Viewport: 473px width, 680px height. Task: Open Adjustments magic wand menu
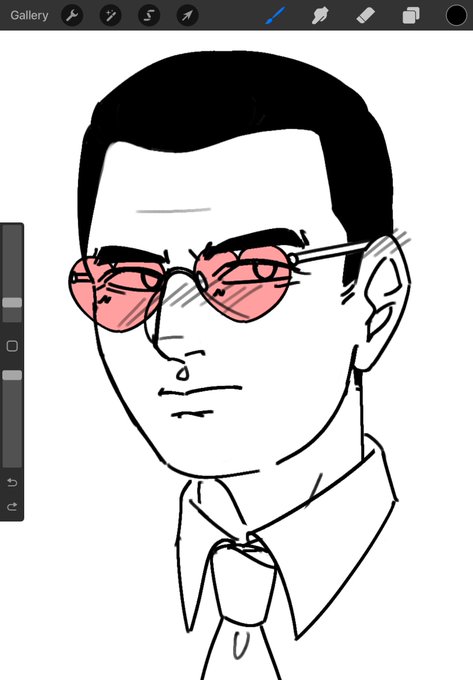(111, 16)
